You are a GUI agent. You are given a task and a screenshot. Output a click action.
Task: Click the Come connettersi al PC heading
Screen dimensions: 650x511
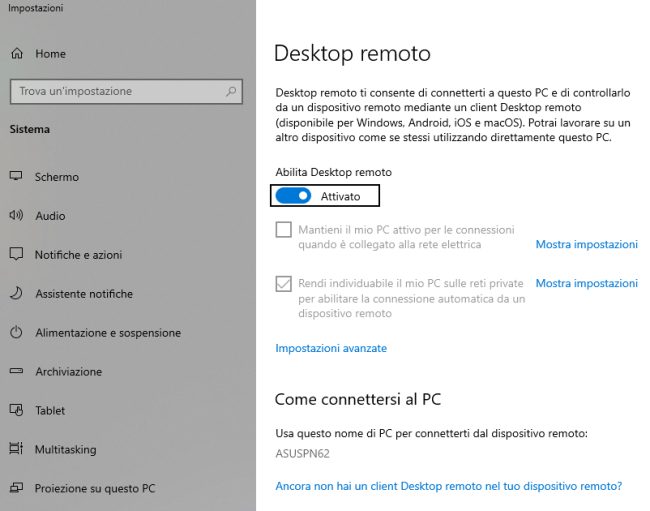click(x=358, y=399)
